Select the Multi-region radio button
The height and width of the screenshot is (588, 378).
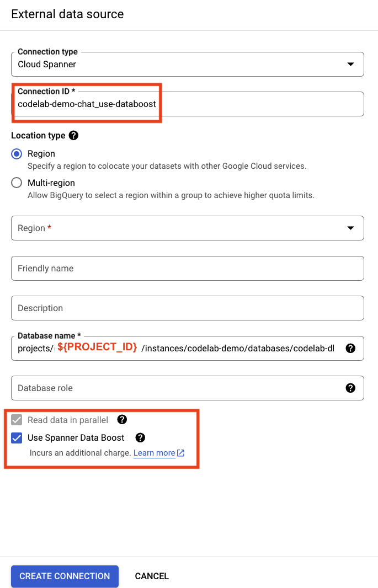coord(17,183)
